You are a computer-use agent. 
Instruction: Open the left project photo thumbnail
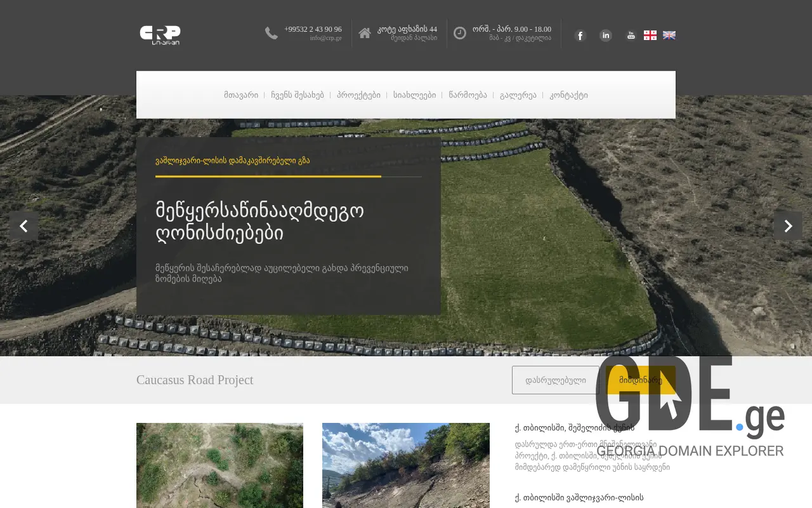pyautogui.click(x=219, y=465)
